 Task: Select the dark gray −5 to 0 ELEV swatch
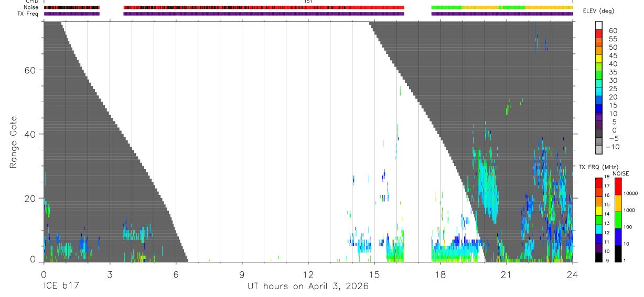pos(599,134)
